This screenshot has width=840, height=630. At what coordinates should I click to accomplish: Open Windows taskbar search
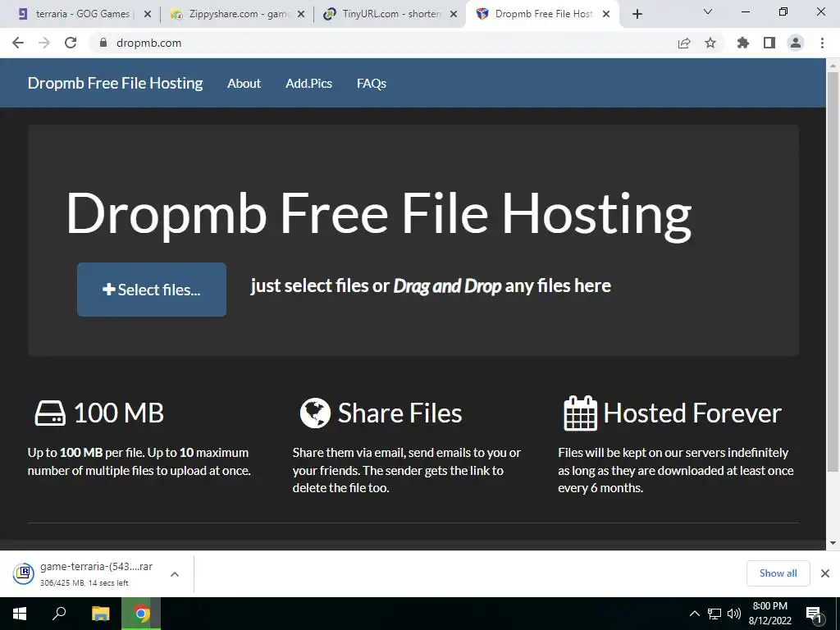[59, 614]
